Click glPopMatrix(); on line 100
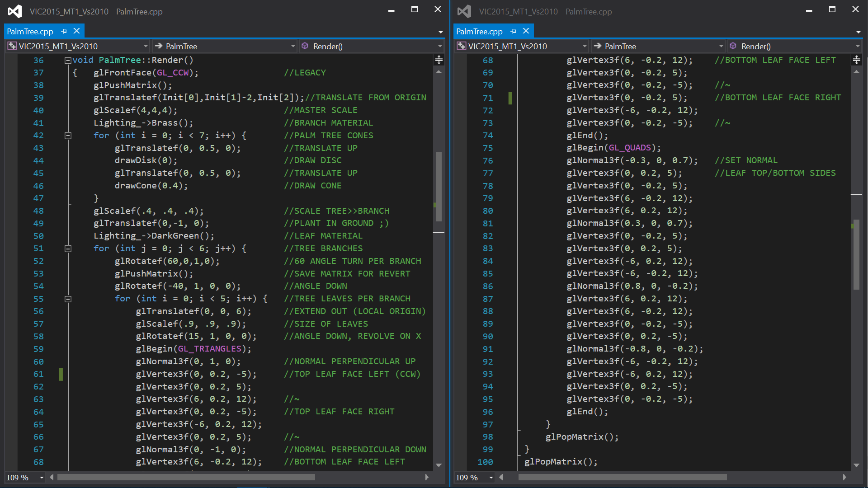The height and width of the screenshot is (488, 868). (561, 462)
